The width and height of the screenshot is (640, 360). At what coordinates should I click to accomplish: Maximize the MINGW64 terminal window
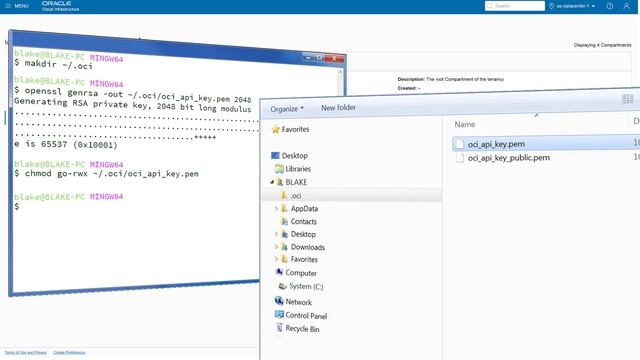tap(320, 58)
